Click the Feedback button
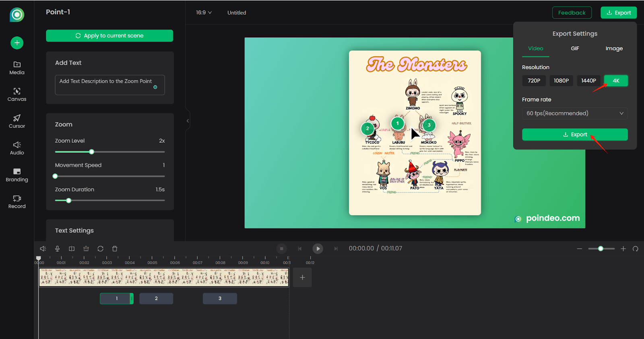Viewport: 644px width, 339px height. point(572,12)
